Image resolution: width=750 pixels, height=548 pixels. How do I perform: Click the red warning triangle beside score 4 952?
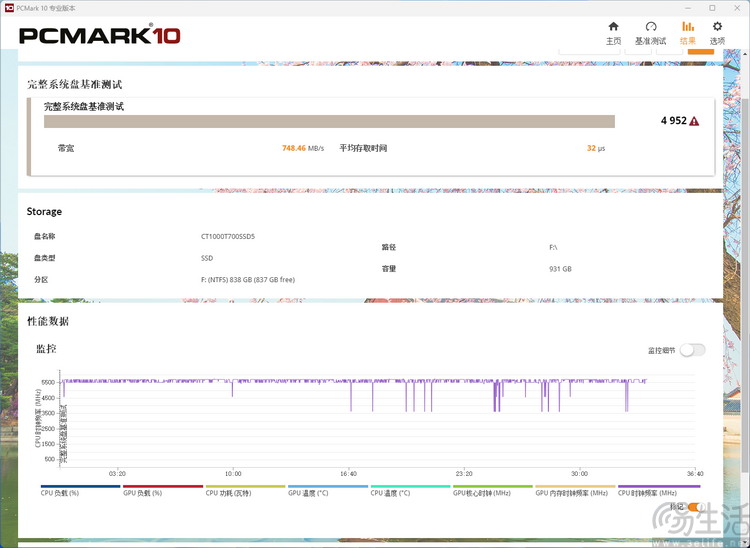[694, 121]
